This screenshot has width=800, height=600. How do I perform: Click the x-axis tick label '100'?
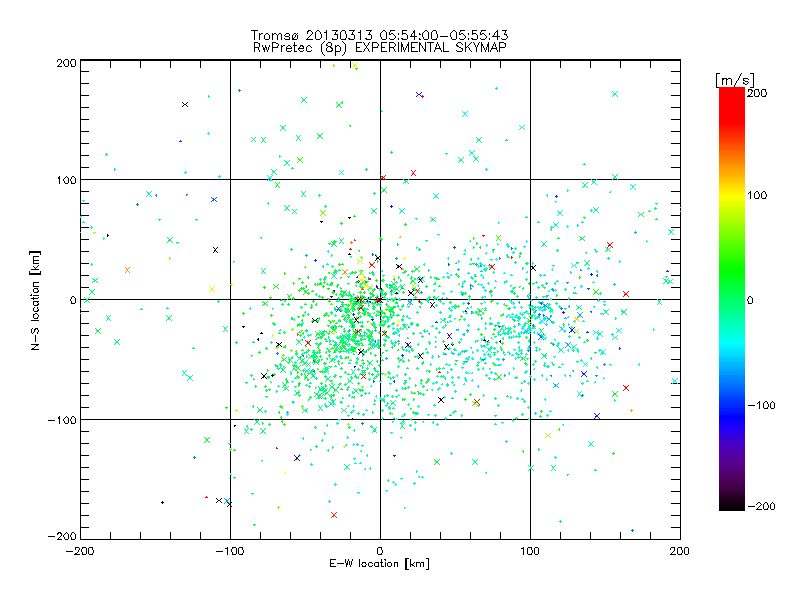(x=530, y=551)
